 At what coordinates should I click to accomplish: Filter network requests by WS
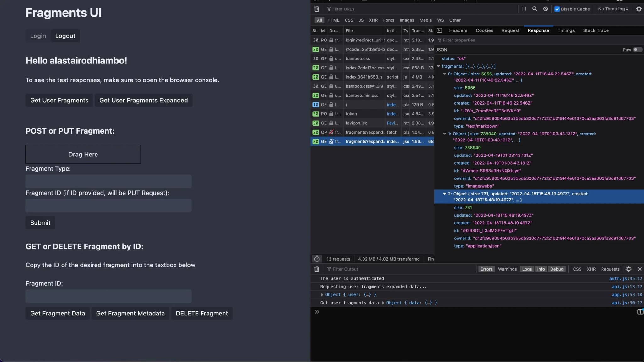click(440, 20)
